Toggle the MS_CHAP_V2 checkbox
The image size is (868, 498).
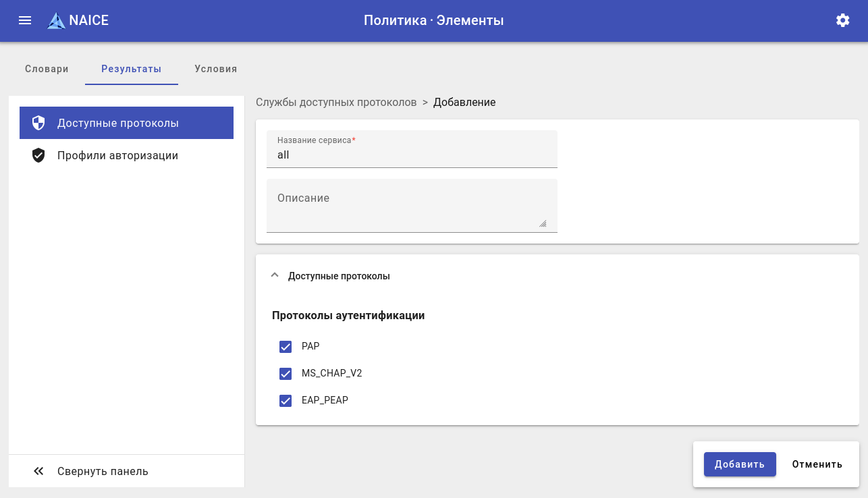click(286, 374)
